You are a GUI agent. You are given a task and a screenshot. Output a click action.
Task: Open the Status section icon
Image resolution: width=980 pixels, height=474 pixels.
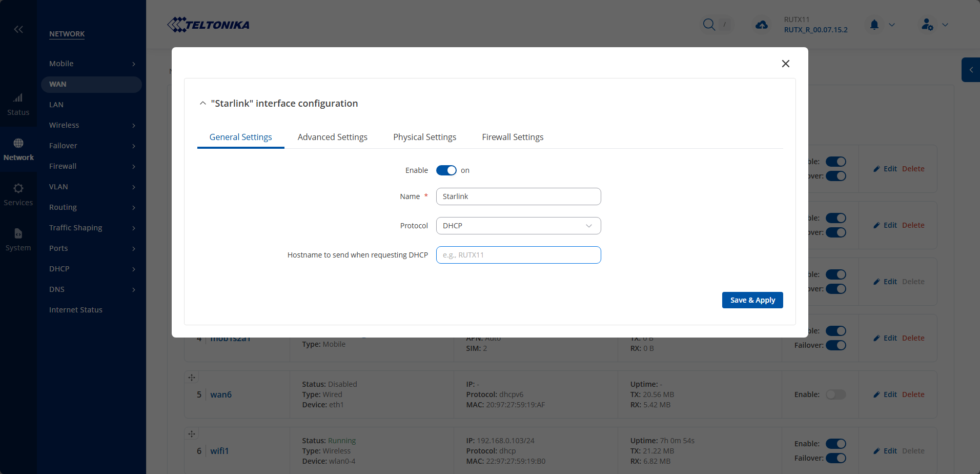18,98
